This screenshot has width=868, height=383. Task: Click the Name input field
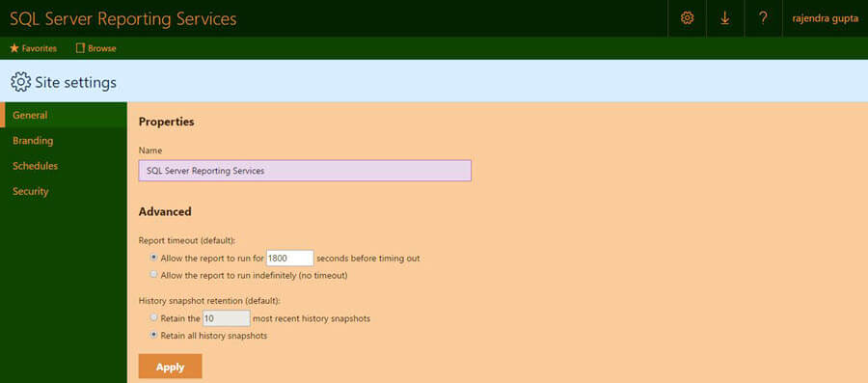pos(305,171)
